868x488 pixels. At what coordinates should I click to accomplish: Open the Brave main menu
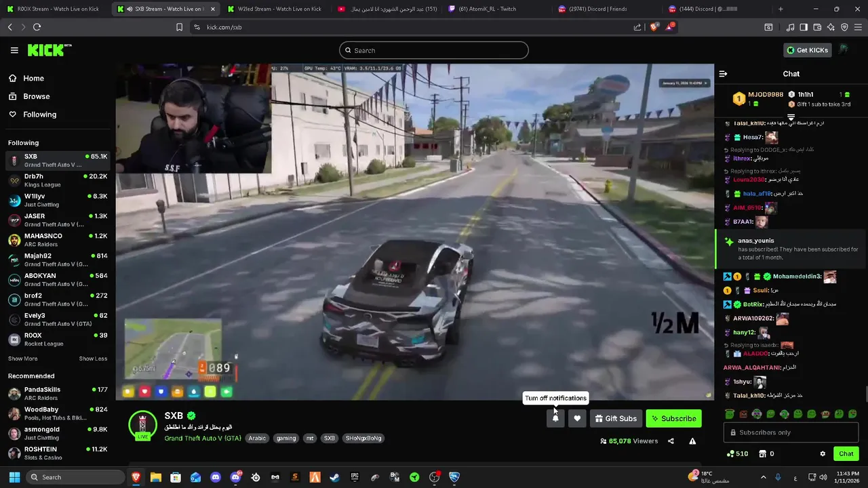859,27
